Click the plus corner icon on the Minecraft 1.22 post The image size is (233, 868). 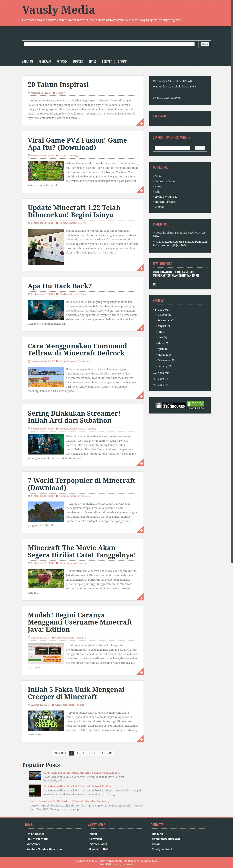[x=141, y=268]
